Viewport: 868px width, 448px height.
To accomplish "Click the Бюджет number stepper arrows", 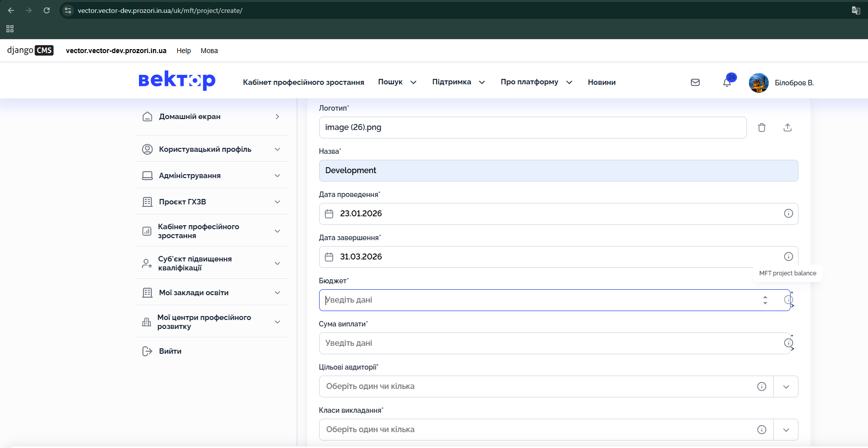I will 765,300.
